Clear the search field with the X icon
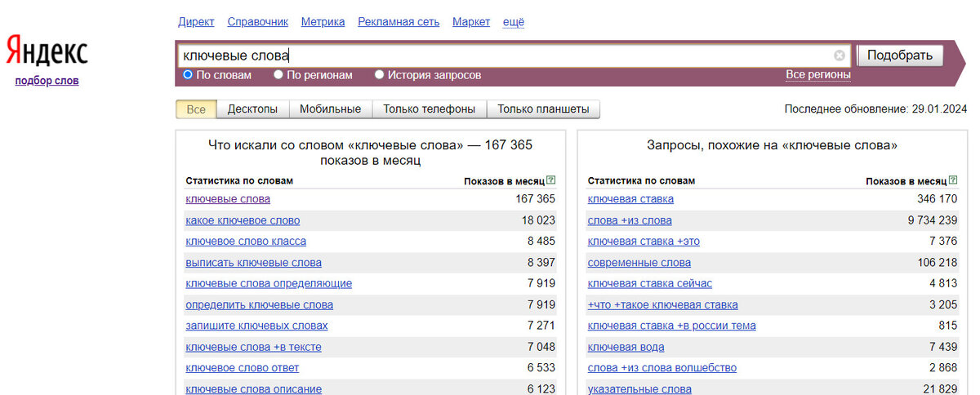This screenshot has width=980, height=395. 840,55
